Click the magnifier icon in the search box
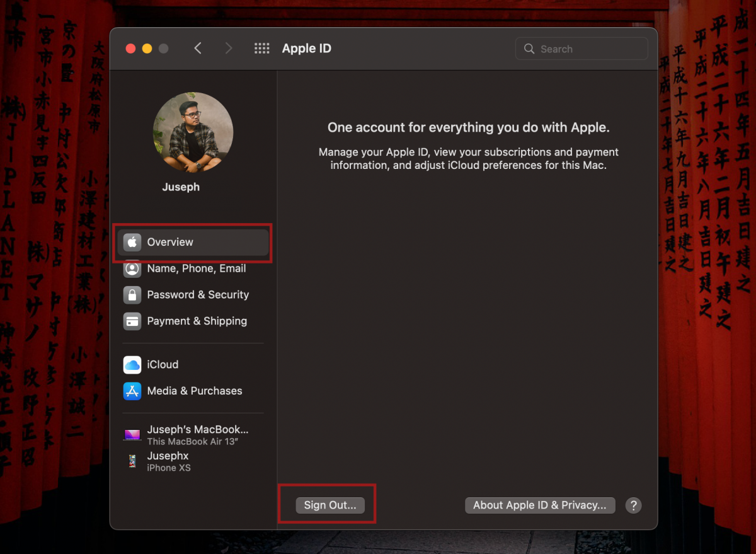Viewport: 756px width, 554px height. (x=529, y=49)
